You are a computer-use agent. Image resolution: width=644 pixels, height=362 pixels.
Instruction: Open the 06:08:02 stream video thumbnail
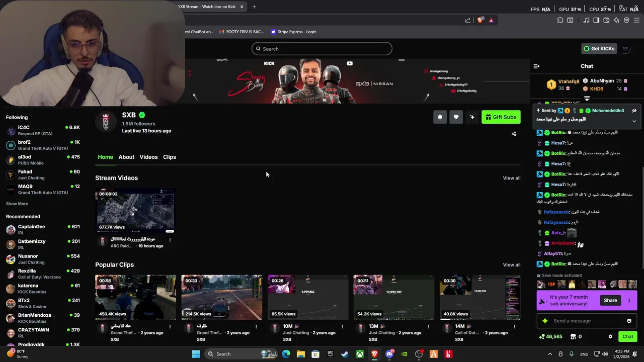(135, 211)
